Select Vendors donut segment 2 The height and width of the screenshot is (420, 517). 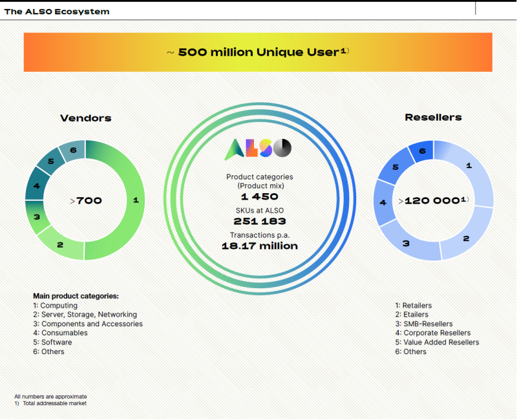(x=60, y=245)
